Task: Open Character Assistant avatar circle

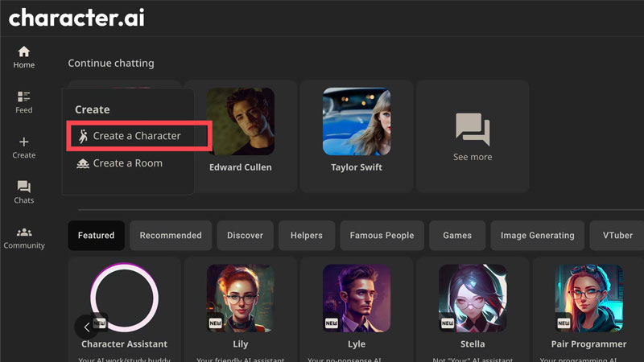Action: [125, 298]
